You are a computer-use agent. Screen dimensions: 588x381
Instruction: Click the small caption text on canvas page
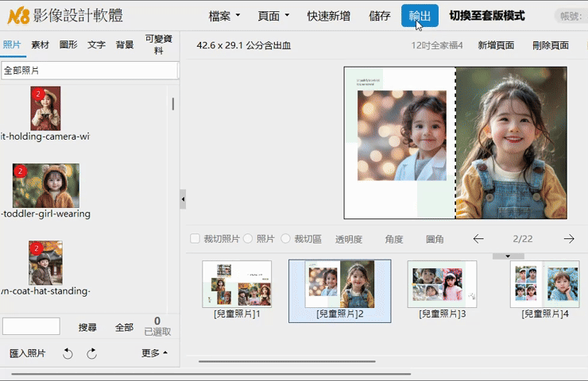(368, 83)
